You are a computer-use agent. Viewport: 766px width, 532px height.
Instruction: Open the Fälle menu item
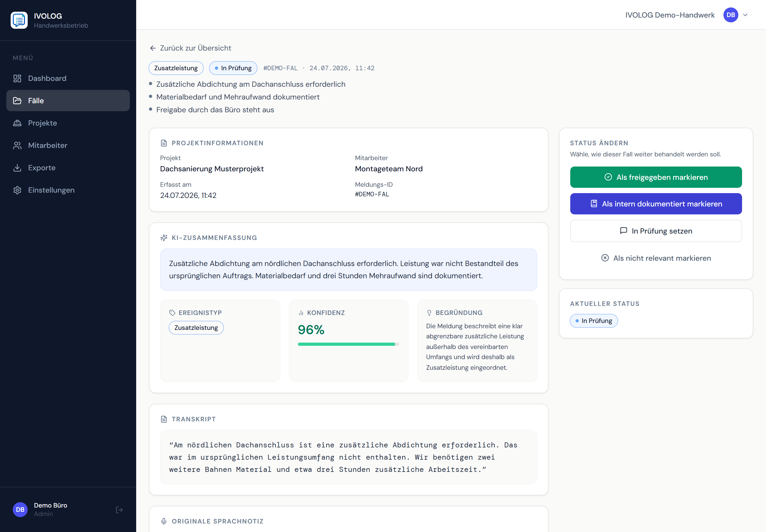[x=68, y=101]
